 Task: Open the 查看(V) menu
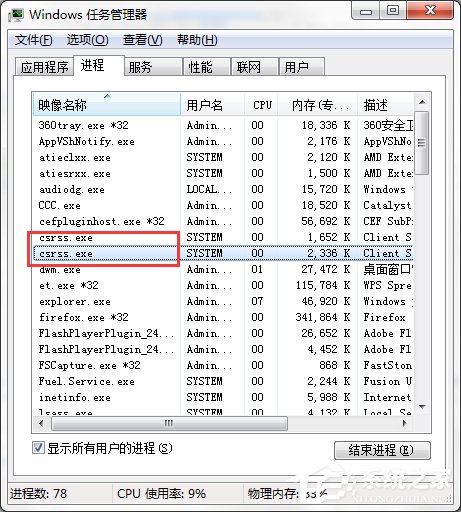143,40
